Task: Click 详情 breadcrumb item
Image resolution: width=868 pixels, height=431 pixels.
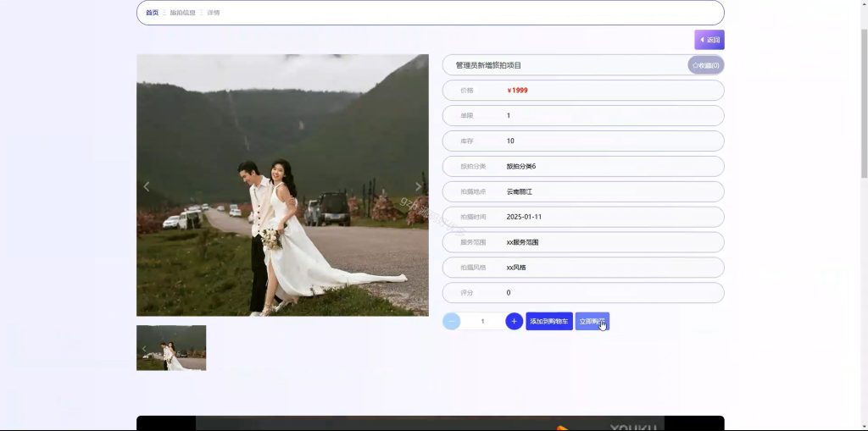Action: pyautogui.click(x=214, y=12)
